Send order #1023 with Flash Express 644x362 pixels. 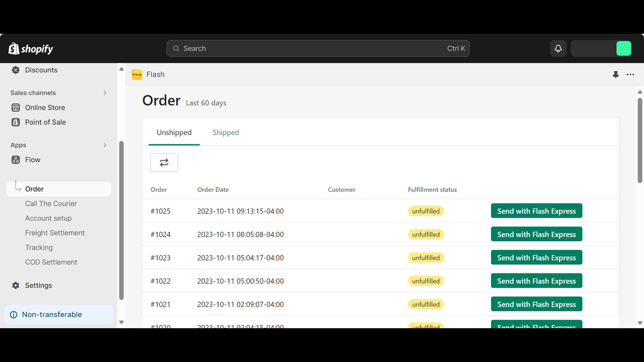(x=537, y=257)
